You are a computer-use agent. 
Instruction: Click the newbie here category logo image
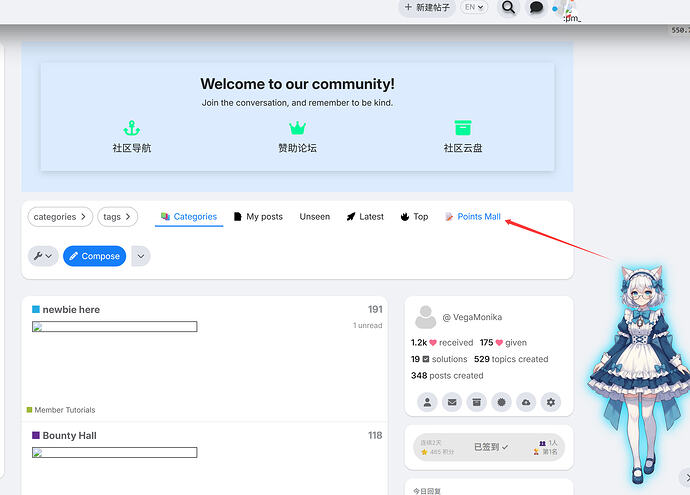click(114, 326)
